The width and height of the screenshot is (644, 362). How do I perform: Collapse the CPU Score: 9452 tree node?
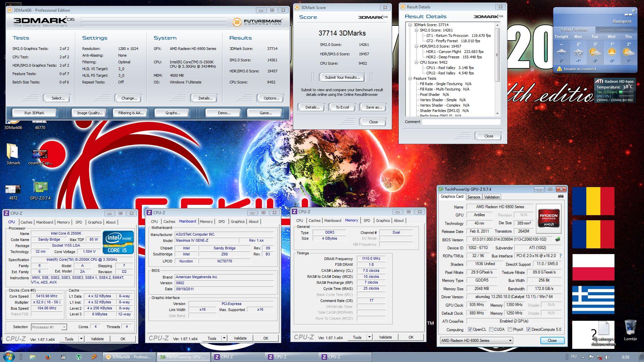tap(417, 62)
